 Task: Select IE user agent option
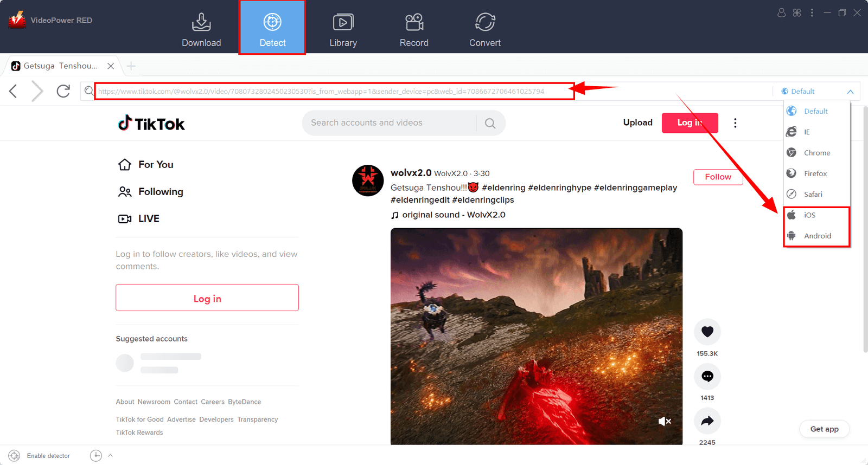point(816,132)
